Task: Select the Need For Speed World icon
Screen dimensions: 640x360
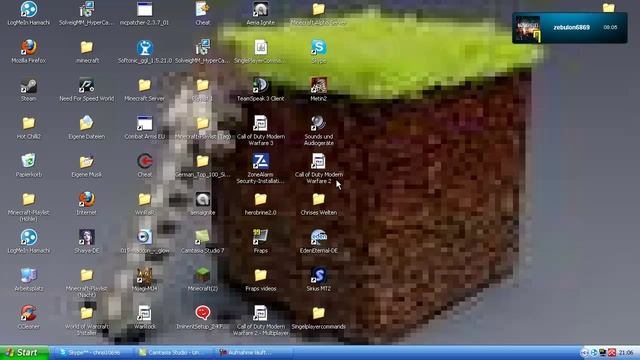Action: click(x=87, y=86)
